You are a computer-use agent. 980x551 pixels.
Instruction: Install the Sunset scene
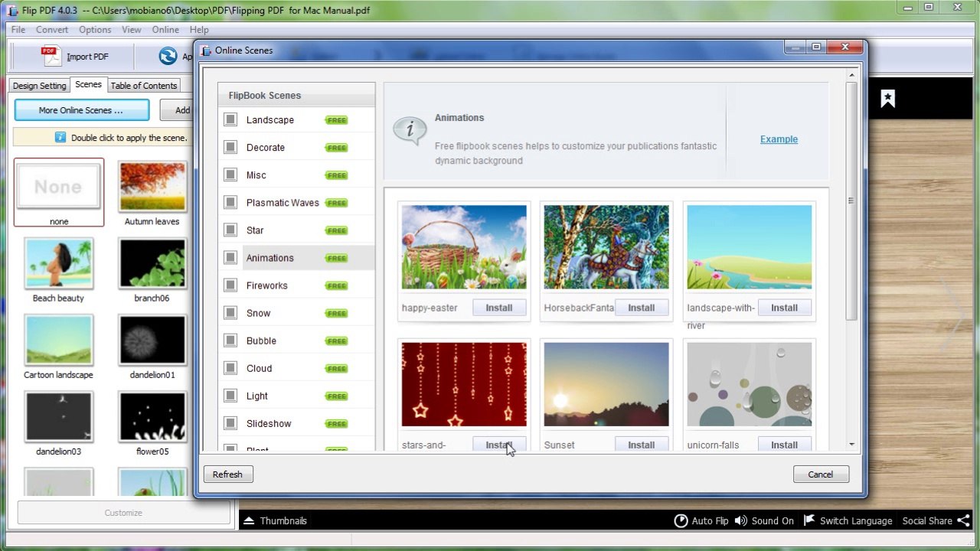tap(641, 445)
